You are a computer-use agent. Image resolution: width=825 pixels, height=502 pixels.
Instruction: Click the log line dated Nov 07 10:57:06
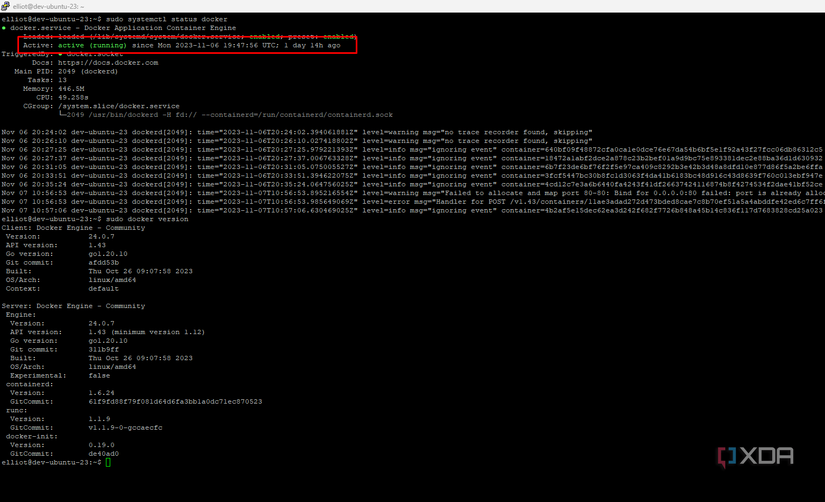412,210
